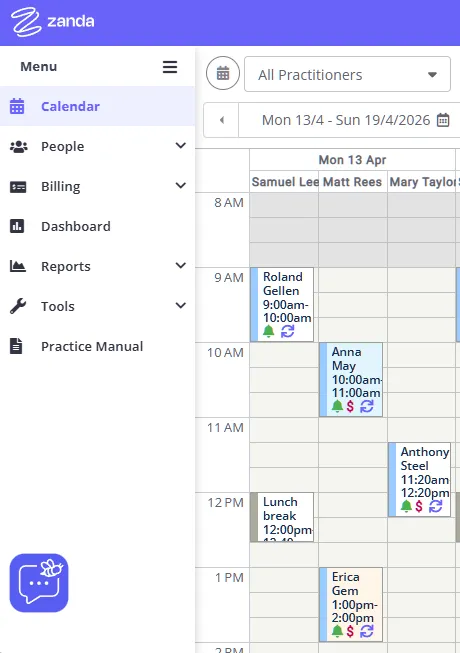460x653 pixels.
Task: Click the Dashboard chart icon
Action: [x=17, y=226]
